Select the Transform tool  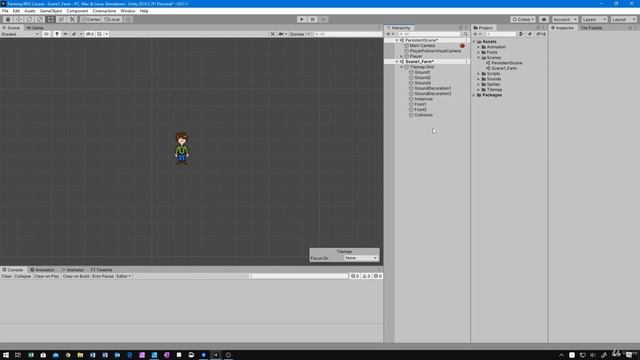tap(61, 19)
